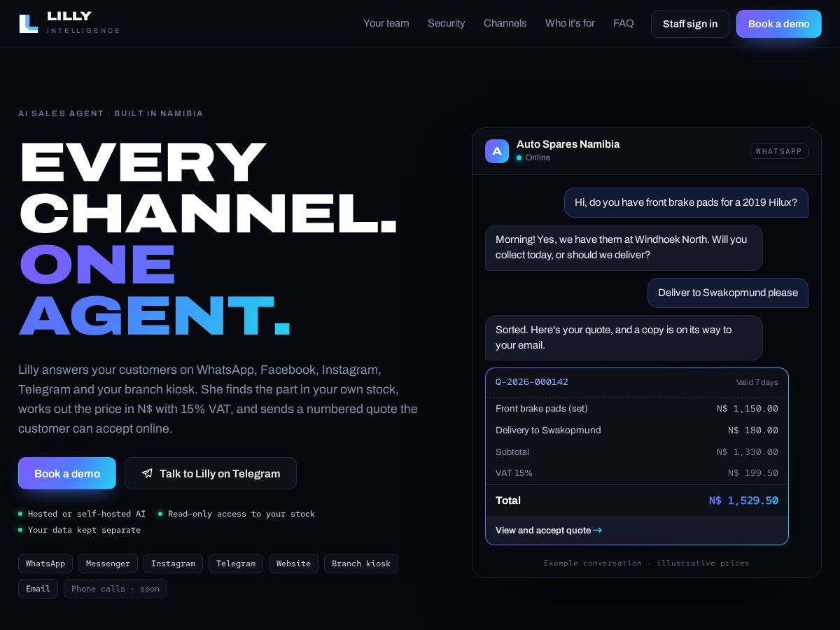Select the Branch kiosk channel chip

point(361,563)
